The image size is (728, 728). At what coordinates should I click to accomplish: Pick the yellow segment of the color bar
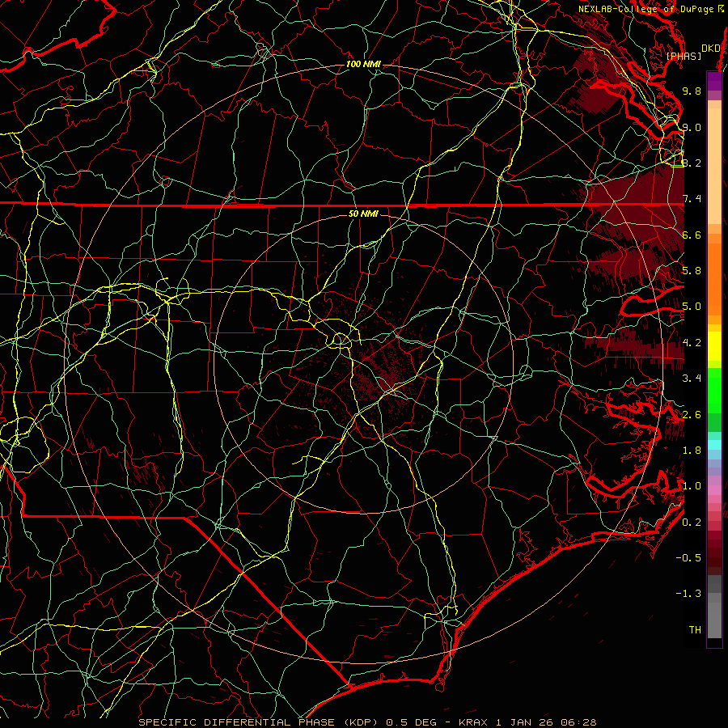714,346
